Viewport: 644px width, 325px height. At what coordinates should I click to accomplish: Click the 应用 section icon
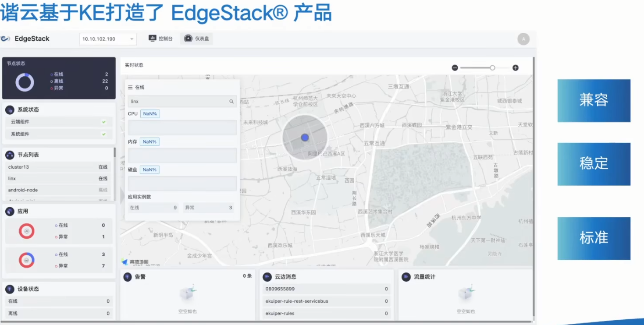click(10, 211)
